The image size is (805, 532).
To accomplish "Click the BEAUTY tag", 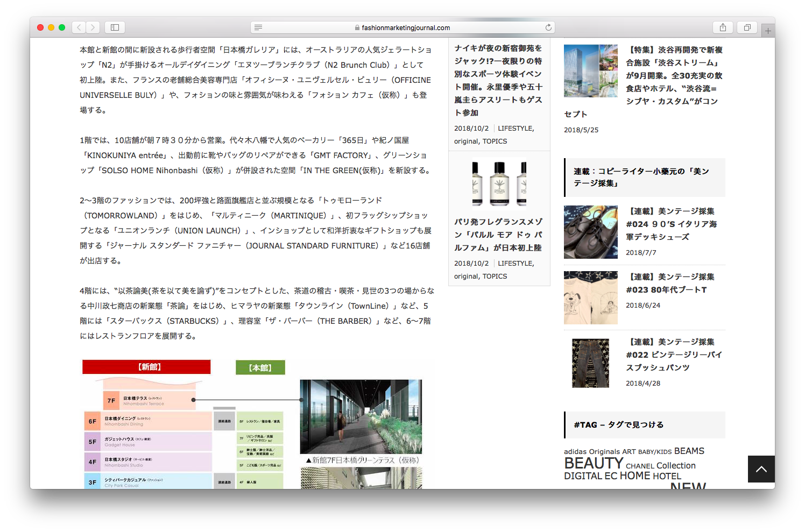I will tap(594, 463).
